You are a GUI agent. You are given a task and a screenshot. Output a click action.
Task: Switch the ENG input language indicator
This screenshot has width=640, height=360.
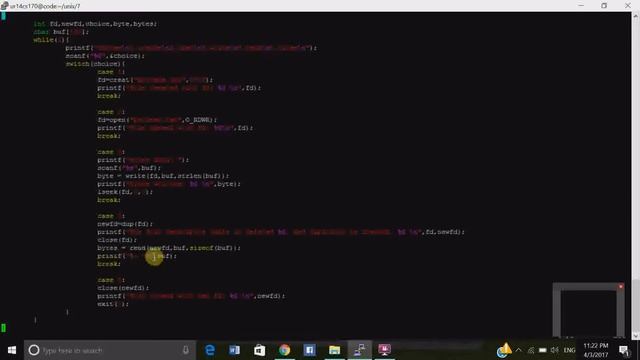tap(569, 350)
